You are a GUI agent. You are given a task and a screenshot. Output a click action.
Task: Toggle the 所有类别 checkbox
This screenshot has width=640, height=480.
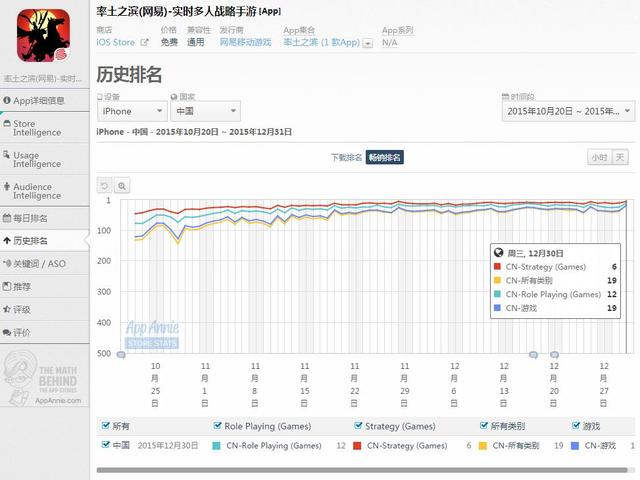tap(484, 425)
